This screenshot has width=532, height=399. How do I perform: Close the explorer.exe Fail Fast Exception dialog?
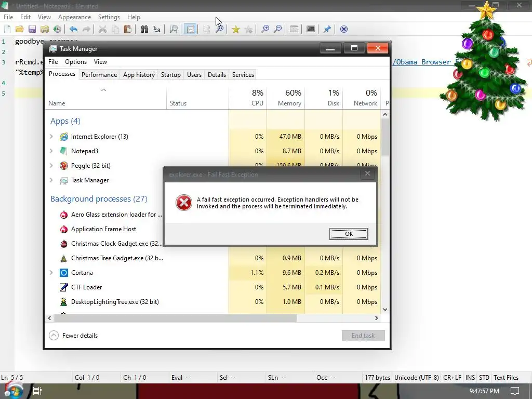pos(367,174)
